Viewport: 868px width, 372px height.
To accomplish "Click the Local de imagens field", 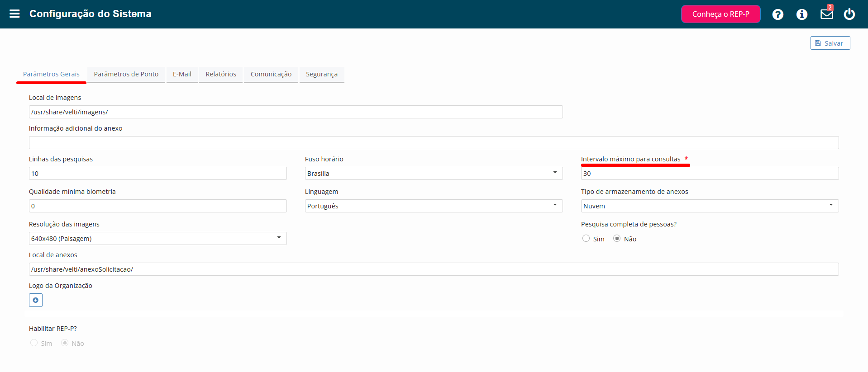I will pyautogui.click(x=296, y=112).
